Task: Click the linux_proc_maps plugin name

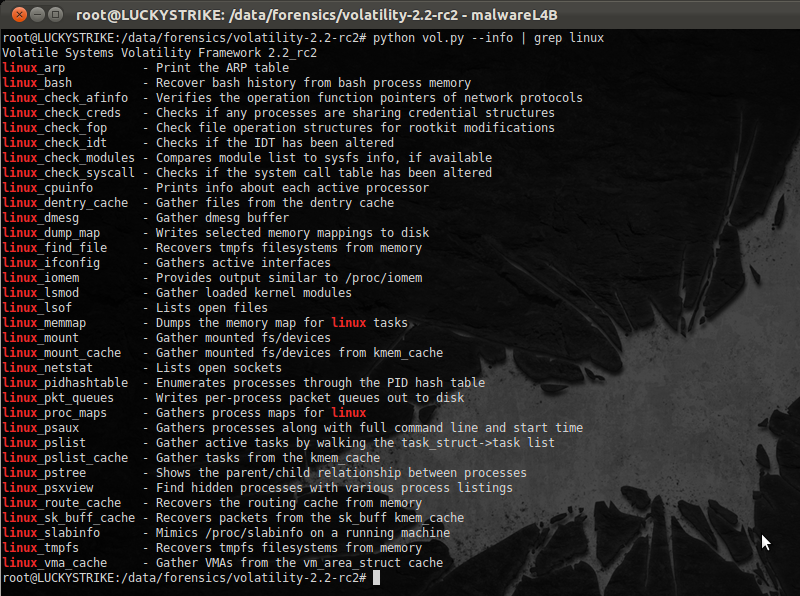Action: [x=55, y=413]
